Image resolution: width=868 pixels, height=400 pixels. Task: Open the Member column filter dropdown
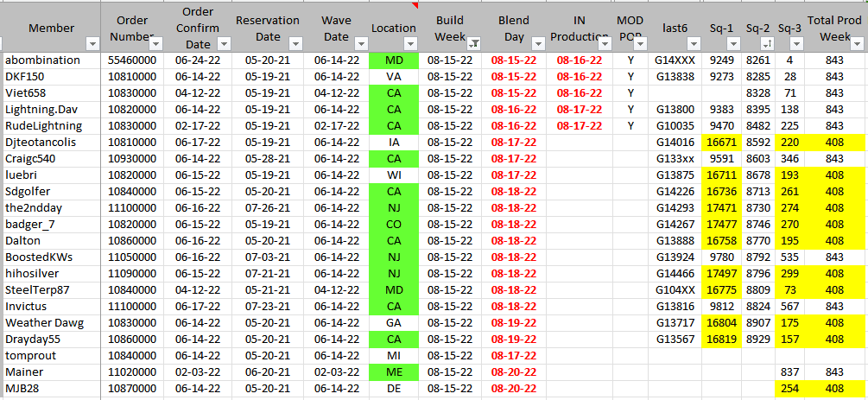92,43
